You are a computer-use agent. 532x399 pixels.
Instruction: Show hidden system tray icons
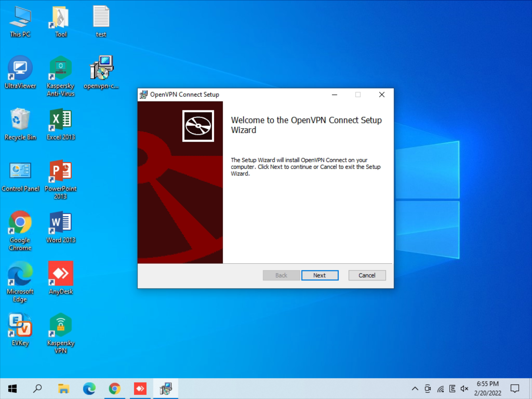(x=415, y=389)
